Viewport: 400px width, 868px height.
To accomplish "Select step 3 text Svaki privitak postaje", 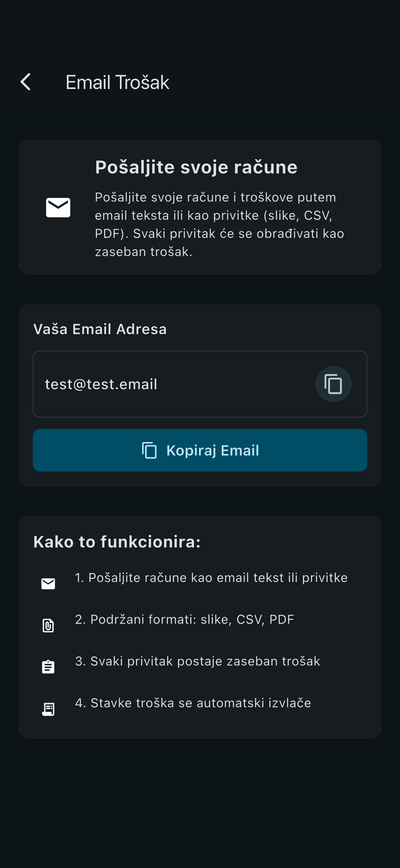I will click(198, 661).
